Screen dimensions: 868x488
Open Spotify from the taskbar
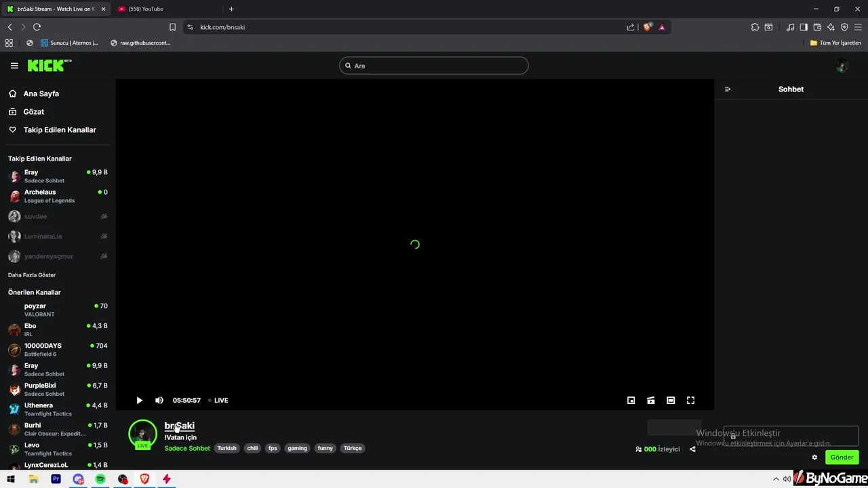click(100, 479)
